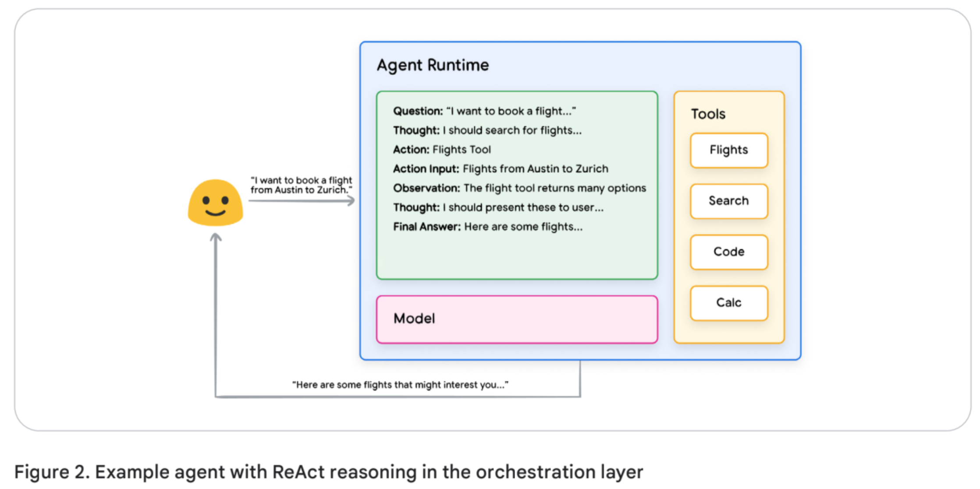Viewport: 980px width, 489px height.
Task: Click the arrowhead pointing to Agent Runtime
Action: [351, 201]
